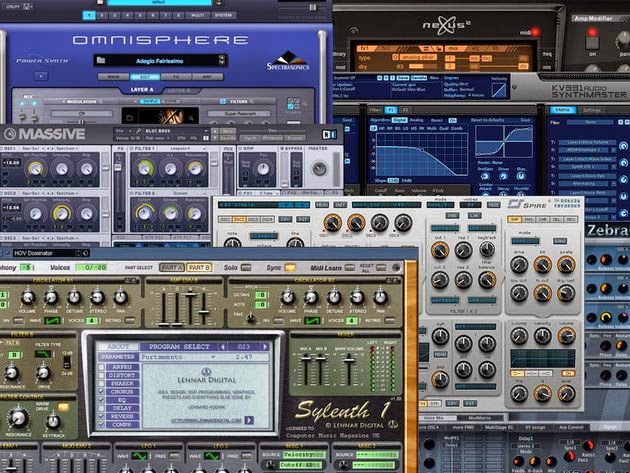
Task: Click the Omnisphere sample thumbnail image
Action: pyautogui.click(x=160, y=115)
